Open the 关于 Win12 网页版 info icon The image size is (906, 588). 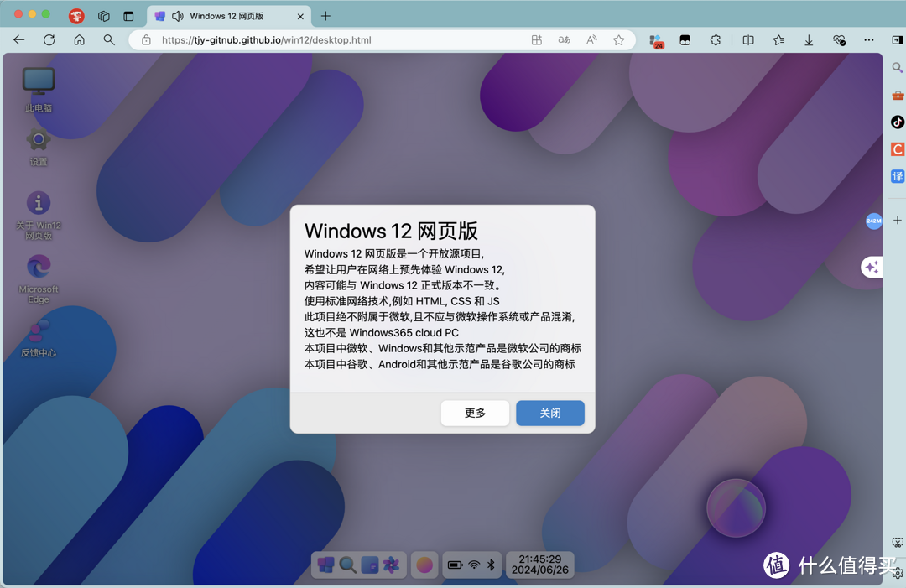coord(38,214)
